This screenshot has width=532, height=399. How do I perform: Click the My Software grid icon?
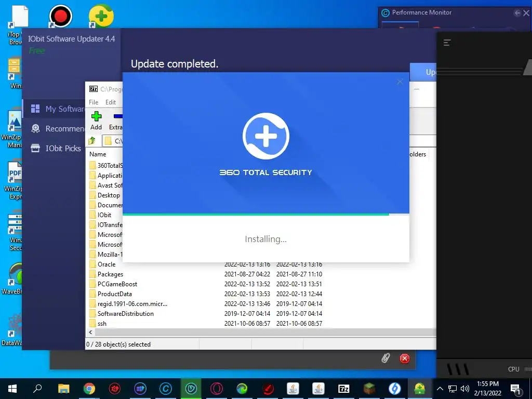(35, 109)
